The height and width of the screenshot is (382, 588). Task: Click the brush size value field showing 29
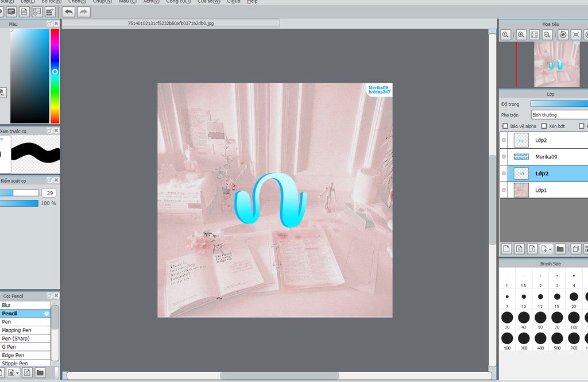pyautogui.click(x=49, y=193)
